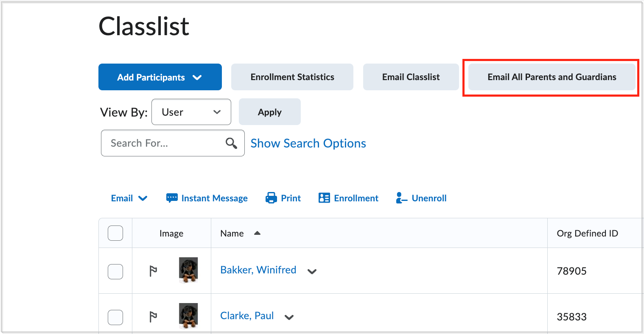Click Email All Parents and Guardians
Image resolution: width=644 pixels, height=334 pixels.
coord(551,77)
